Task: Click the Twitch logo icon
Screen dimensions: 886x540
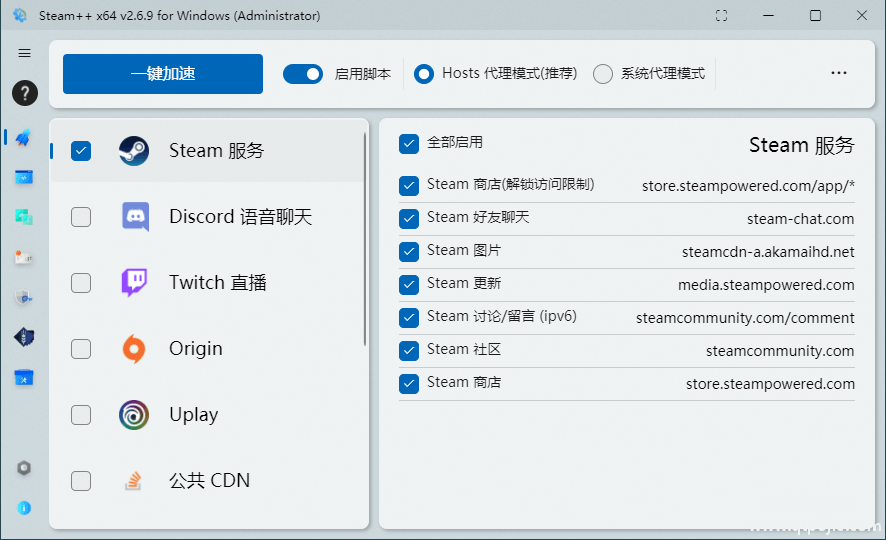Action: (134, 282)
